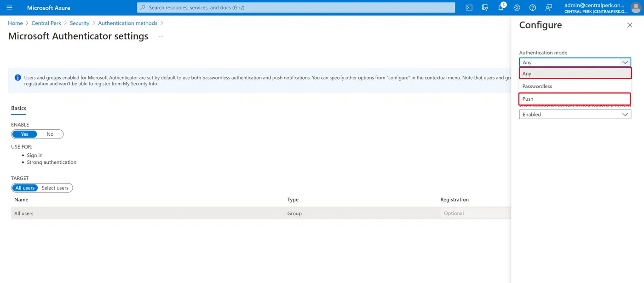Open the ellipsis menu next to Microsoft Authenticator settings
The image size is (644, 283).
click(161, 36)
